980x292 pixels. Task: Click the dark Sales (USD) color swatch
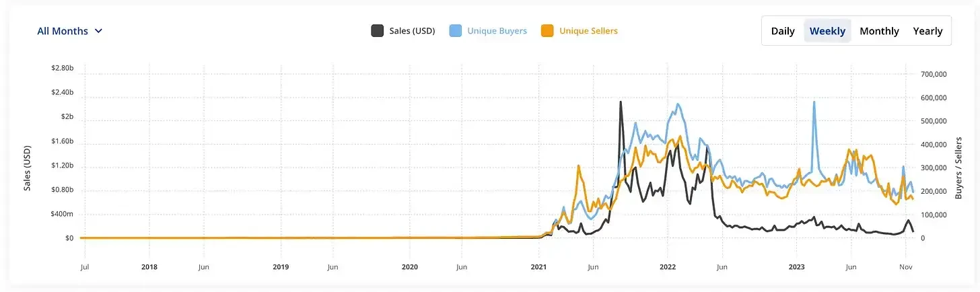378,31
